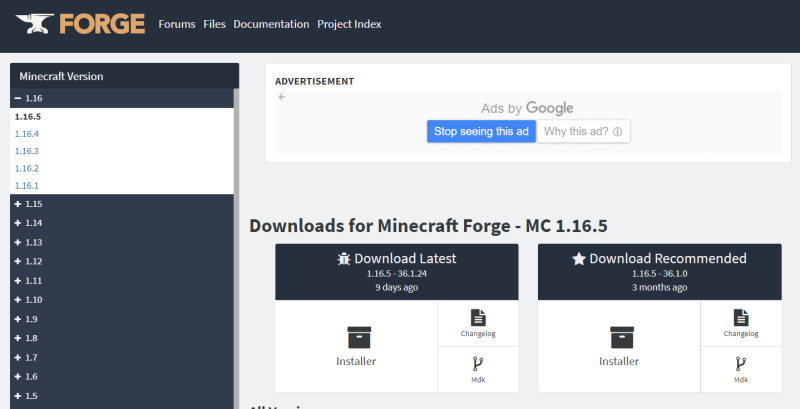Screen dimensions: 800x409
Task: Open the Project Index nav item
Action: tap(349, 24)
